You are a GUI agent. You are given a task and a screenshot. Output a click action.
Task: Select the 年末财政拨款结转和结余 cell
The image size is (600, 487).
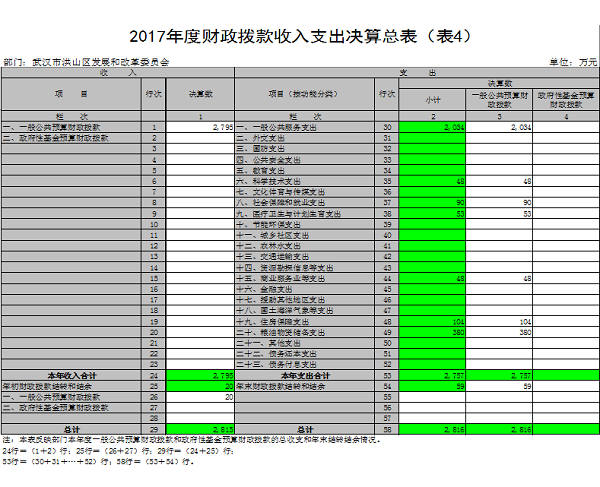pyautogui.click(x=300, y=386)
